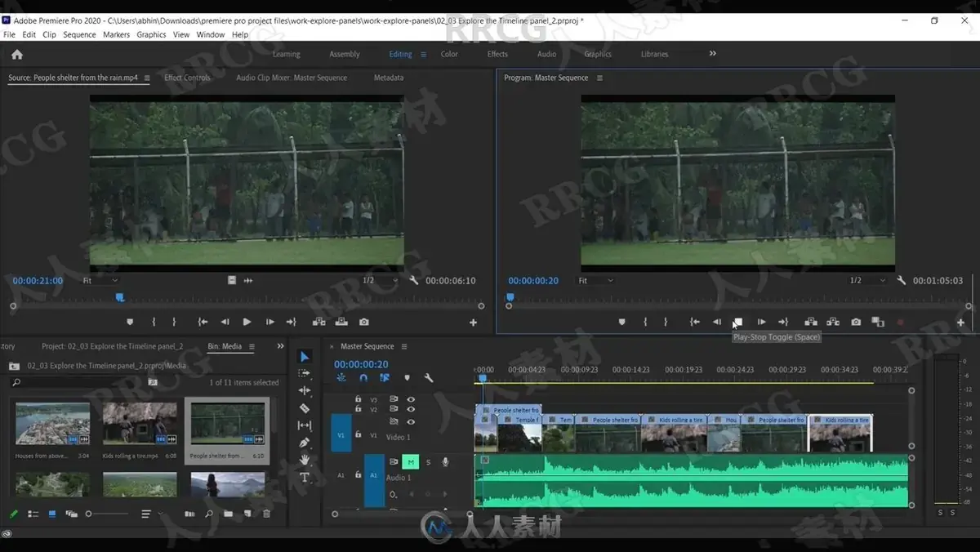Click the Source monitor blue playhead
Screen dimensions: 980x552
pyautogui.click(x=120, y=297)
